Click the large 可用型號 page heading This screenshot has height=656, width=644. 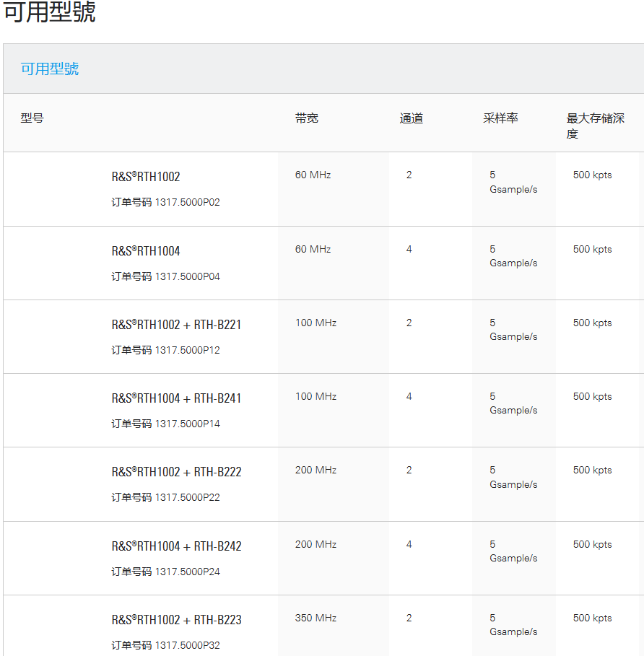(x=50, y=12)
